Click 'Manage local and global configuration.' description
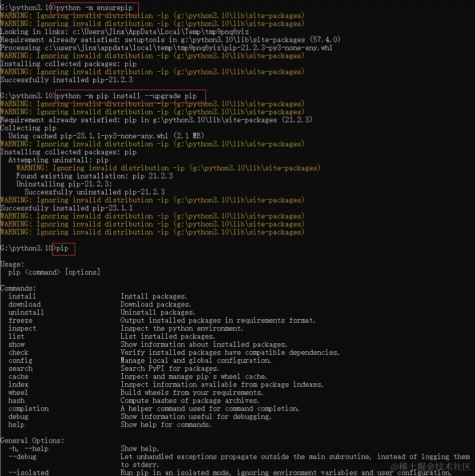475x476 pixels. pyautogui.click(x=196, y=360)
